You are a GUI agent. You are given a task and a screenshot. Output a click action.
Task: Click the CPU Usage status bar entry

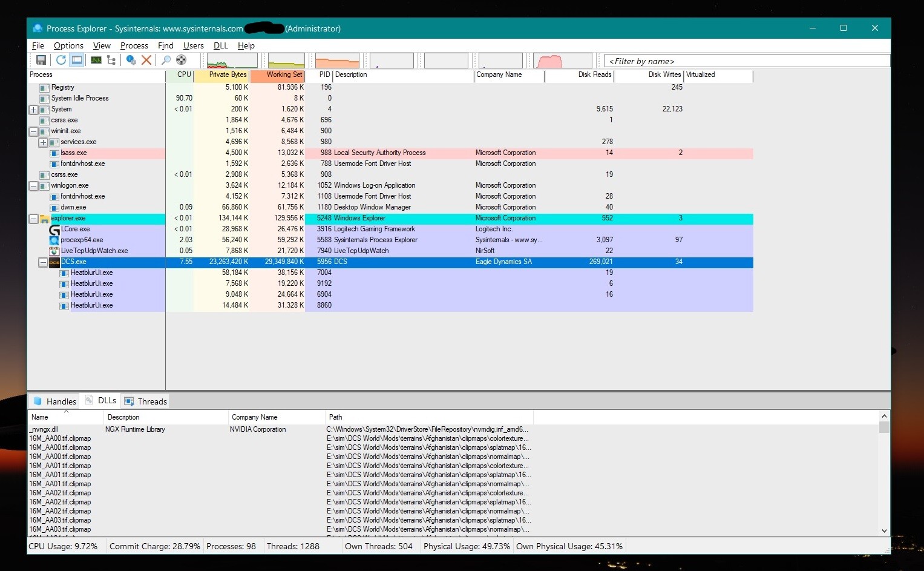63,546
